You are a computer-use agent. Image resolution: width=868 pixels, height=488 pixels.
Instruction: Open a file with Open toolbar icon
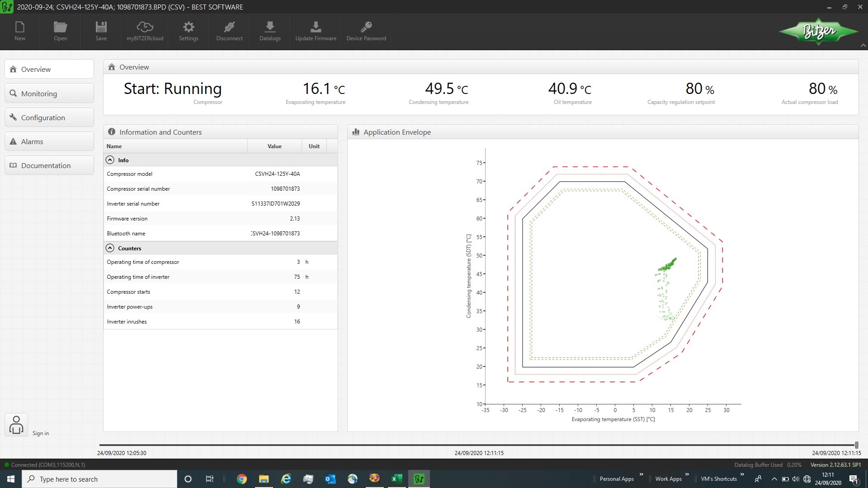(60, 31)
